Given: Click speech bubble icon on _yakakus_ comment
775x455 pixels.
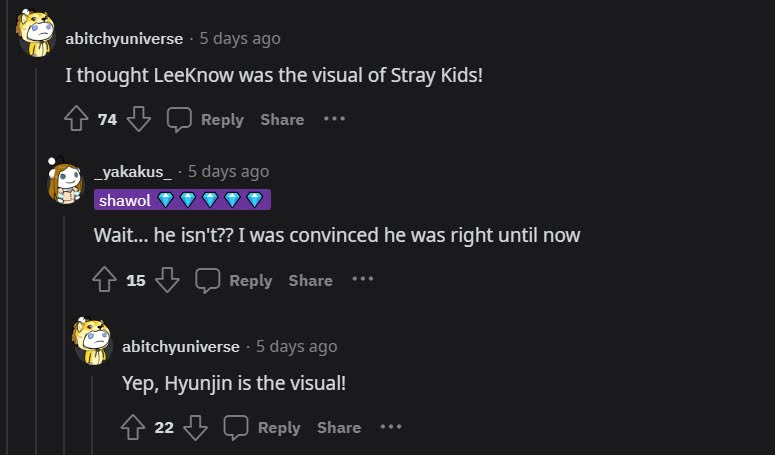Looking at the screenshot, I should click(x=208, y=281).
